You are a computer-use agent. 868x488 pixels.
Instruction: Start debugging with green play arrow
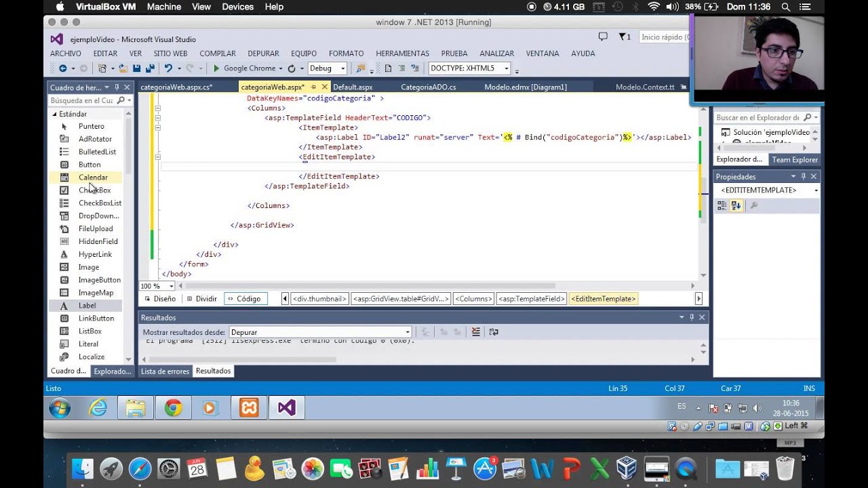click(x=216, y=68)
